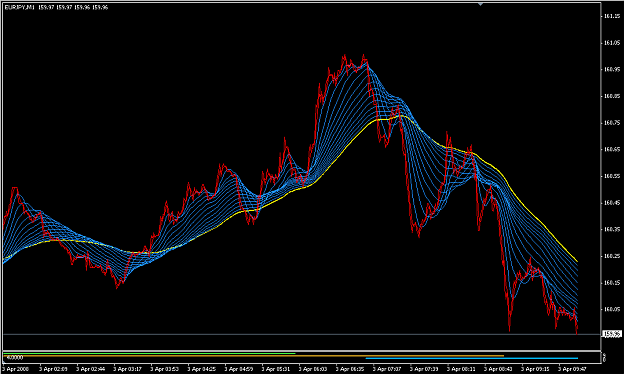Viewport: 625px width, 375px height.
Task: Click the '3 Apr 03:17' time label
Action: 127,369
